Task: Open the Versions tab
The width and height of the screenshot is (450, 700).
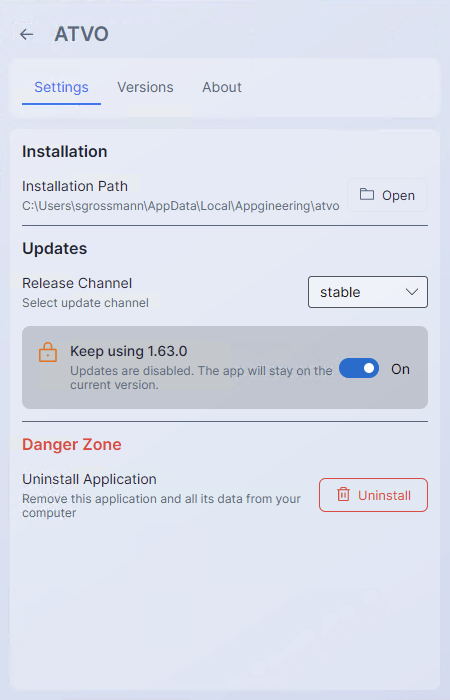Action: tap(145, 87)
